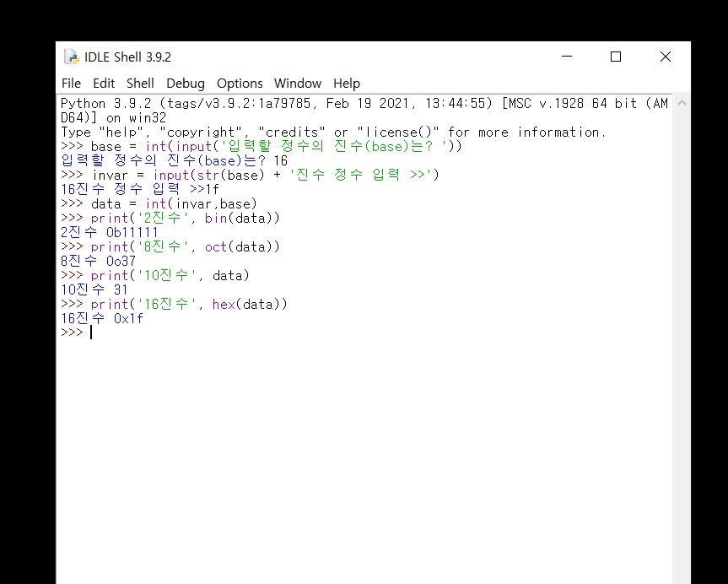Click the scrollbar up arrow

tap(682, 103)
